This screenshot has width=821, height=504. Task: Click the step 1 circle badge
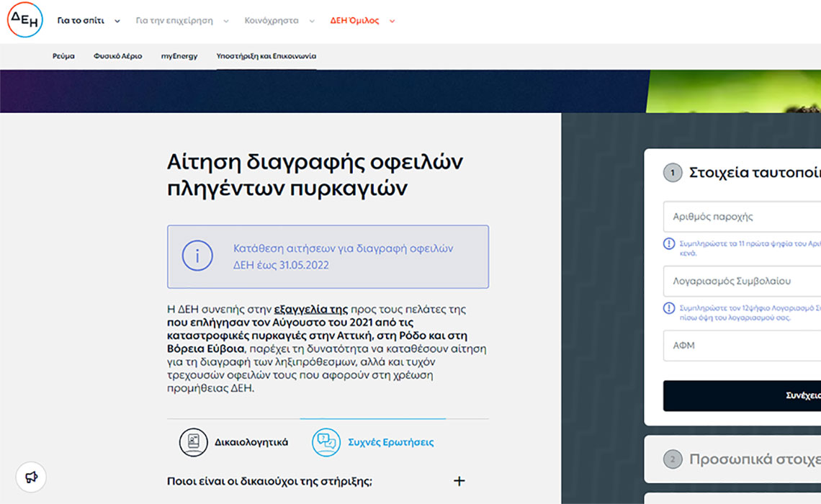coord(673,173)
